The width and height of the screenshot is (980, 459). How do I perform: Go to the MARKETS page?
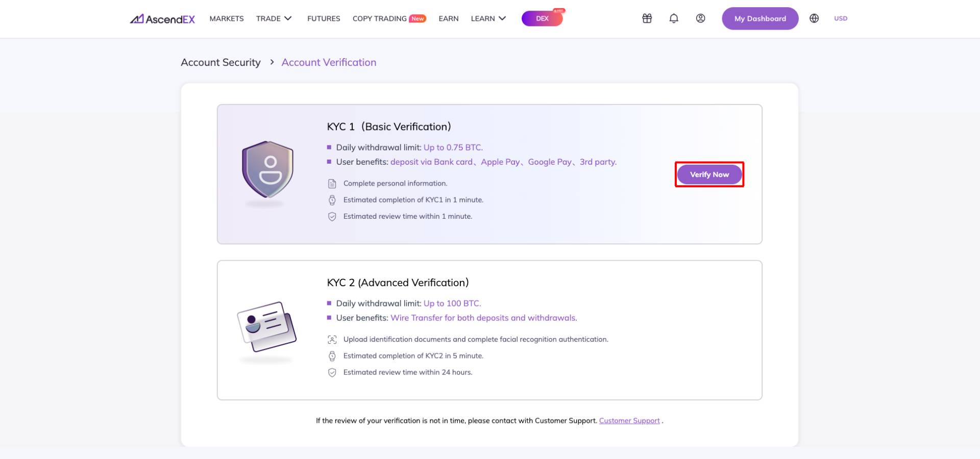(x=227, y=18)
